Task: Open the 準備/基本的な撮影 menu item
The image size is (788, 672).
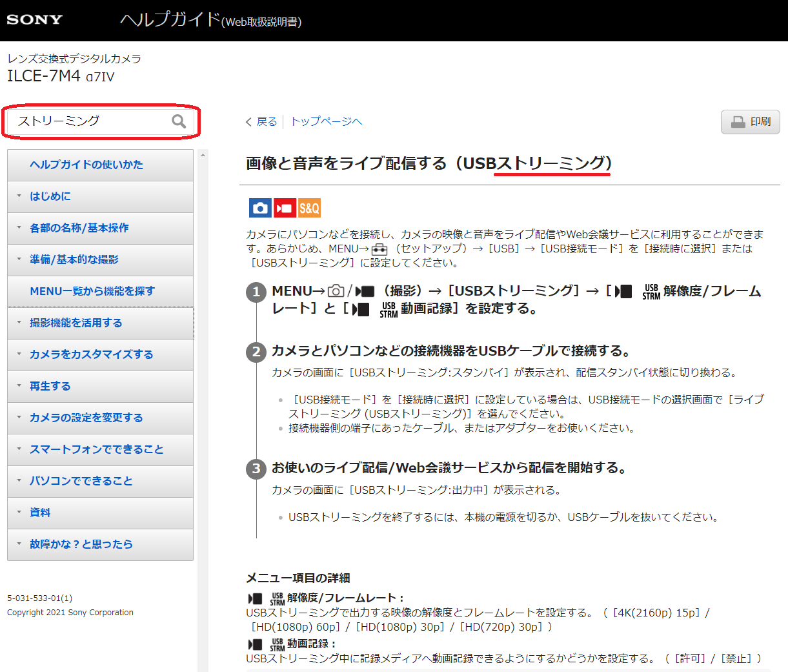Action: [x=100, y=260]
